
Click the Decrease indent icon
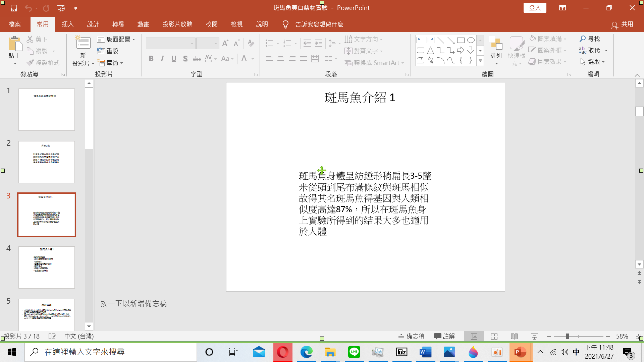pyautogui.click(x=307, y=43)
